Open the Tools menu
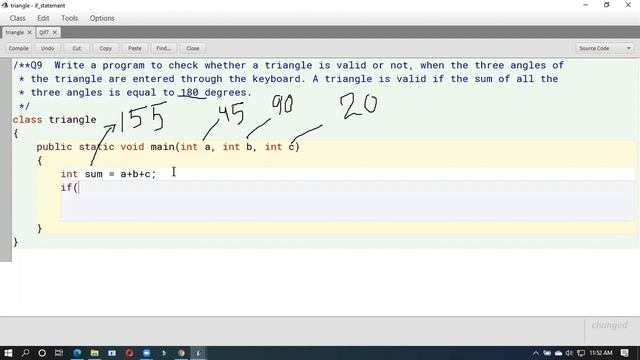The width and height of the screenshot is (640, 360). pos(69,18)
